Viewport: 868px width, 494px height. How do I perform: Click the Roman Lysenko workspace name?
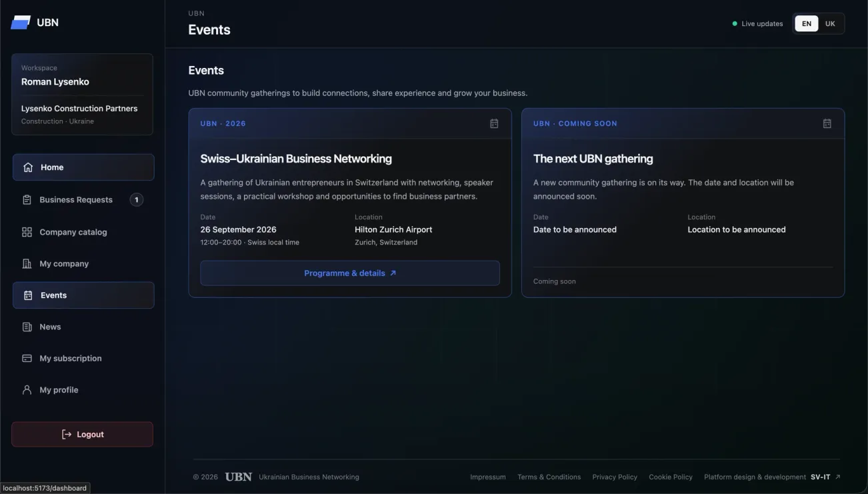pos(55,82)
